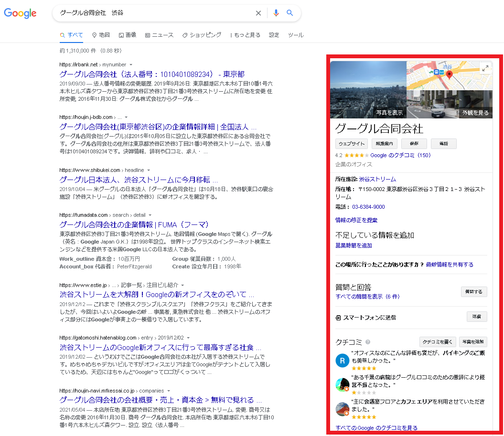Click the star rating next to 4.2
This screenshot has width=504, height=436.
click(356, 155)
